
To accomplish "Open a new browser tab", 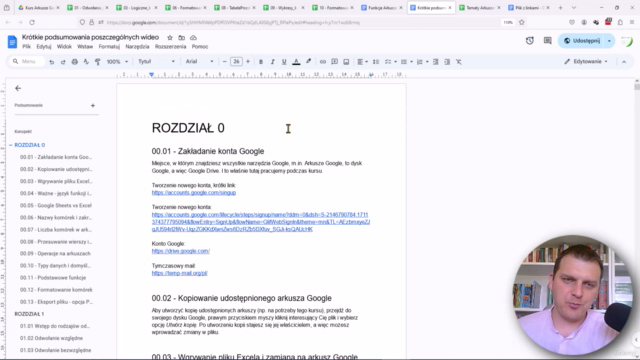I will [x=560, y=8].
